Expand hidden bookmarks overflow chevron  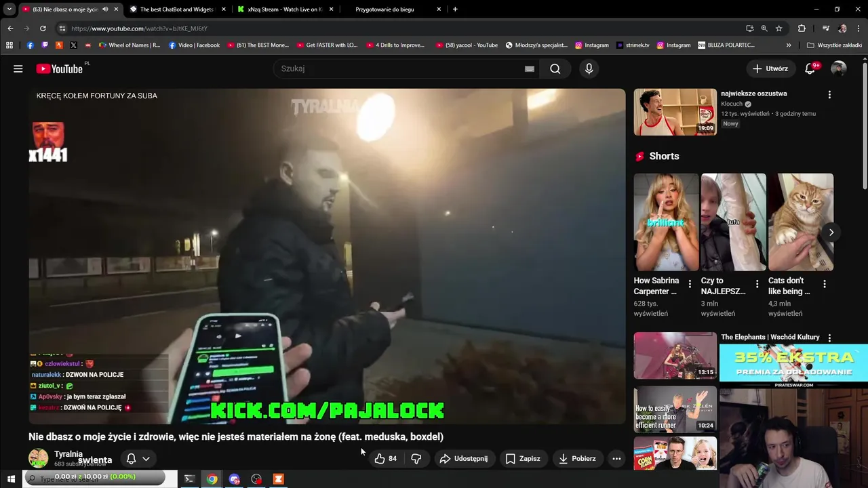pos(789,45)
